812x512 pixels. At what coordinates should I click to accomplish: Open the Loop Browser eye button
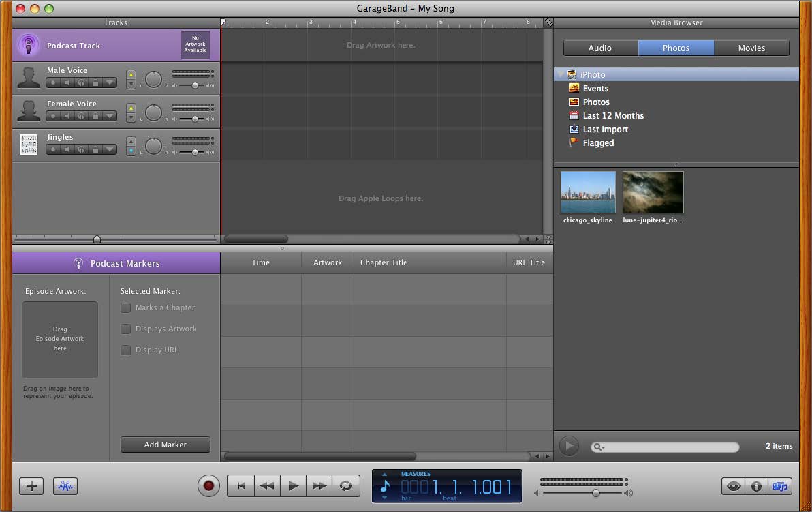pos(733,486)
